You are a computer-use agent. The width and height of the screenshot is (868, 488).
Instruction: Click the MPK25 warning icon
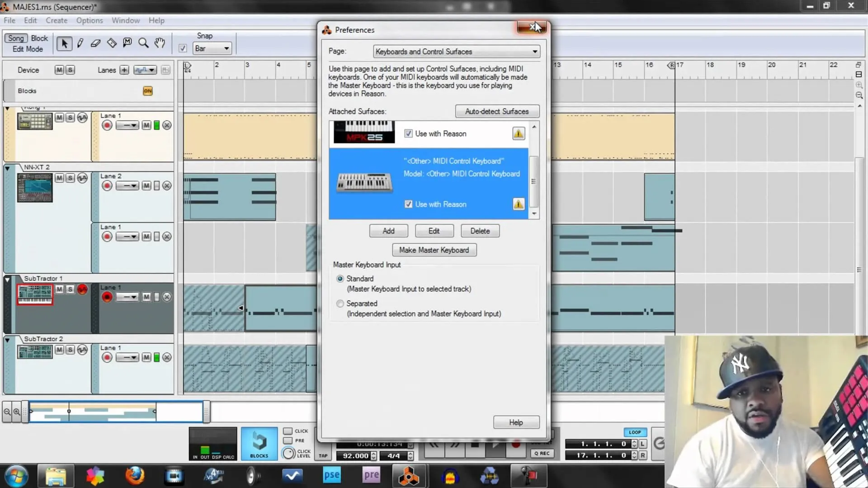pos(519,133)
